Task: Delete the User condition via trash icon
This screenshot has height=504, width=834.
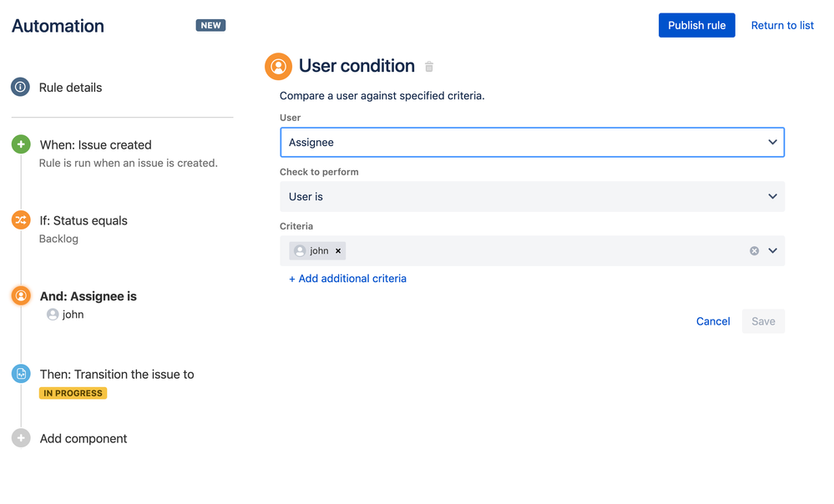Action: 428,66
